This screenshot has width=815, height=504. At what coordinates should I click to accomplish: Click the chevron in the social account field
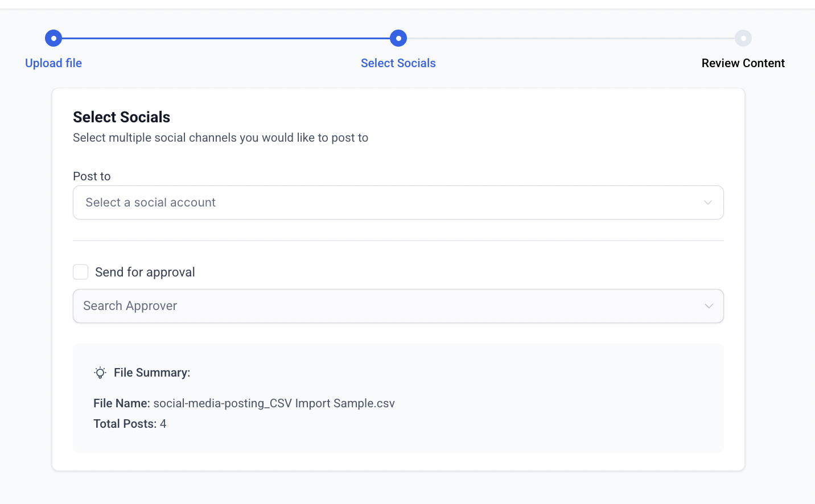708,203
